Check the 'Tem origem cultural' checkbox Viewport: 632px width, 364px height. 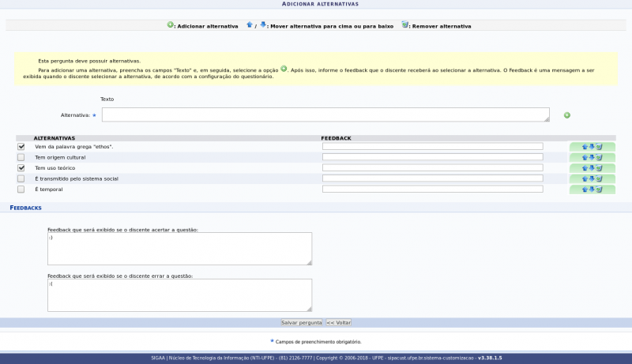[21, 157]
